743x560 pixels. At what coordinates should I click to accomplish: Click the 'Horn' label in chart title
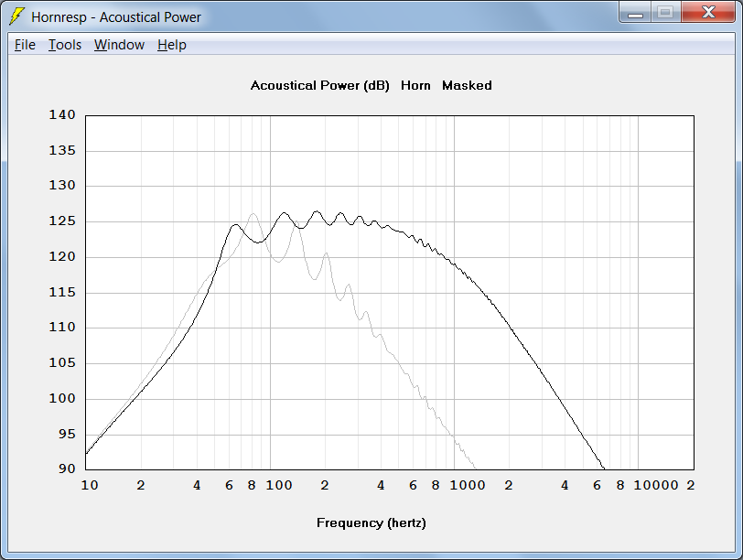click(x=415, y=86)
